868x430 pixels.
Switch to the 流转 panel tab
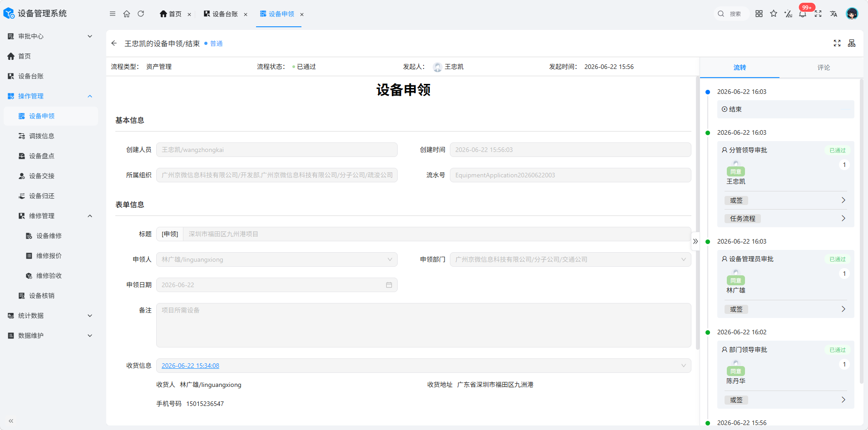(740, 68)
